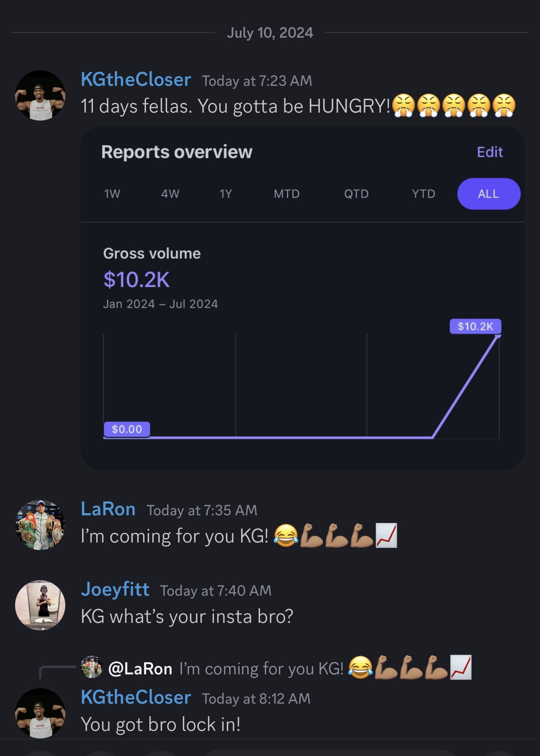Viewport: 540px width, 756px height.
Task: Tap KGtheCloser's avatar on last message
Action: point(40,713)
